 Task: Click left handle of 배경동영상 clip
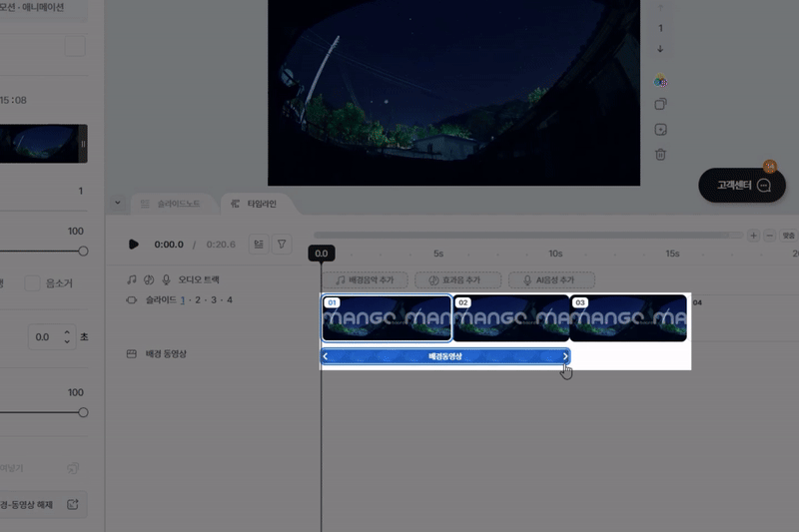point(326,356)
